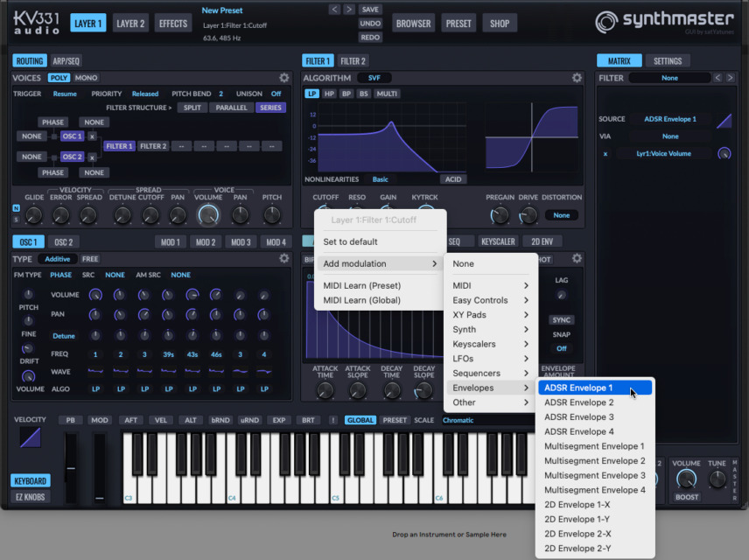Click x button next to OSC 1
This screenshot has width=749, height=560.
tap(92, 136)
